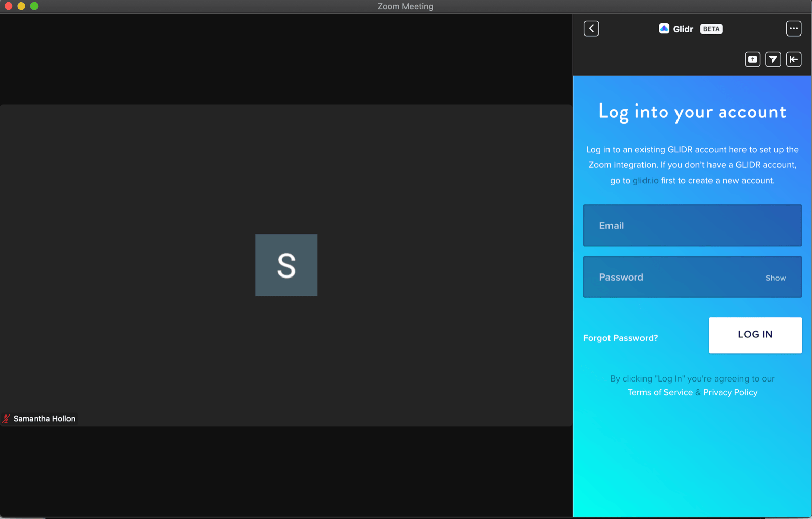Screen dimensions: 812x519
Task: Click the Samantha Hollon name label
Action: pos(44,419)
